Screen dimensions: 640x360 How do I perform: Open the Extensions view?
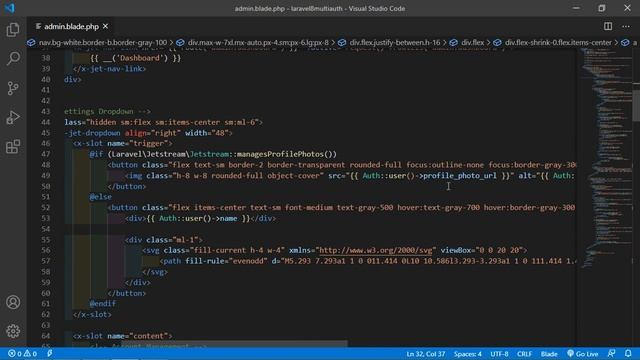click(x=13, y=147)
